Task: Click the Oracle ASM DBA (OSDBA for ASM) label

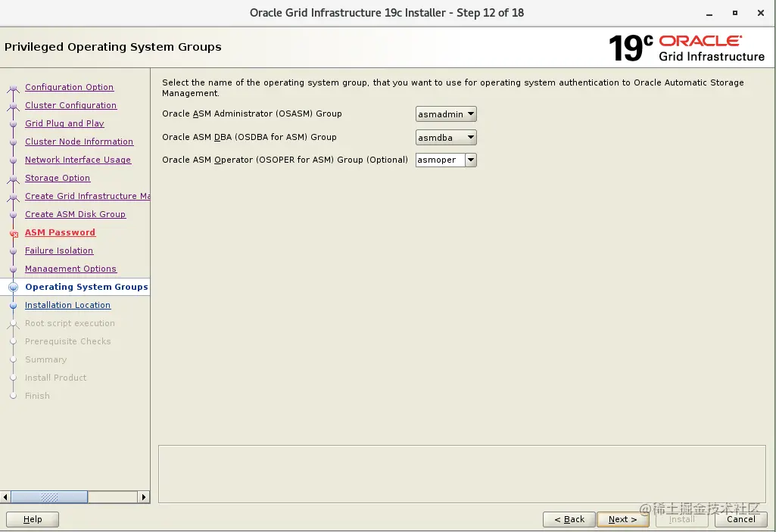Action: [249, 137]
